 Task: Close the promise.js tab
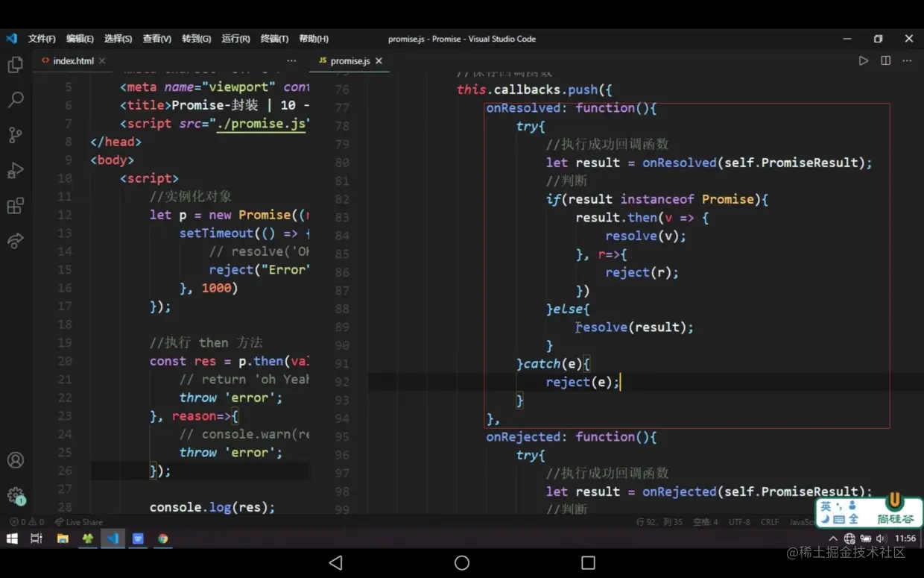379,60
